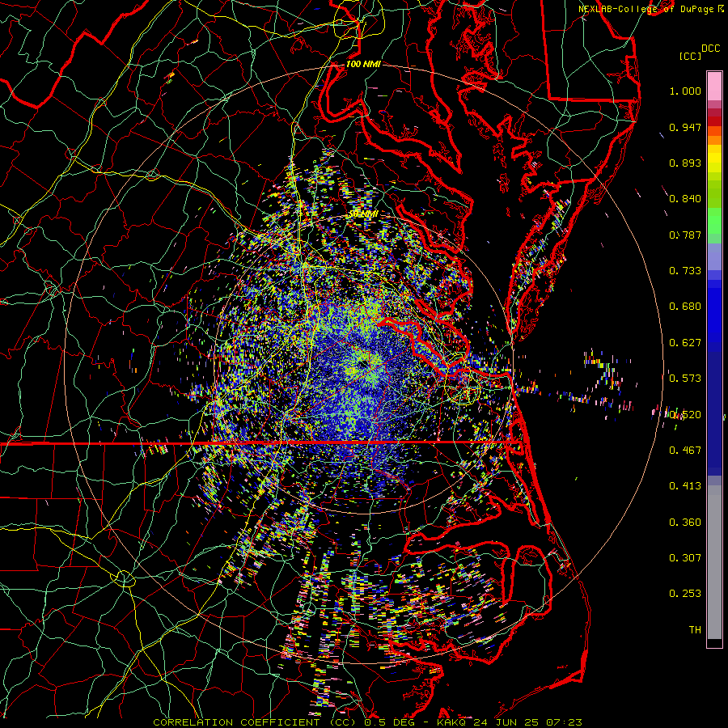Click the Correlation Coefficient caption at bottom

click(x=367, y=722)
